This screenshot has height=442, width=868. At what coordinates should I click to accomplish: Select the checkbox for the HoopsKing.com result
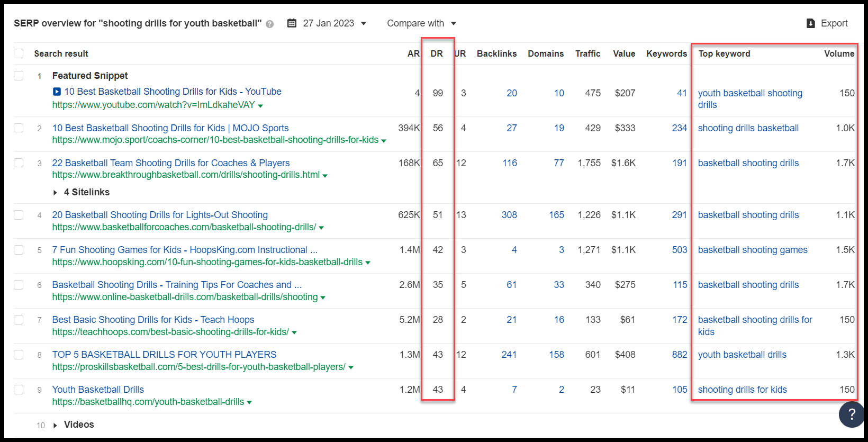point(19,250)
